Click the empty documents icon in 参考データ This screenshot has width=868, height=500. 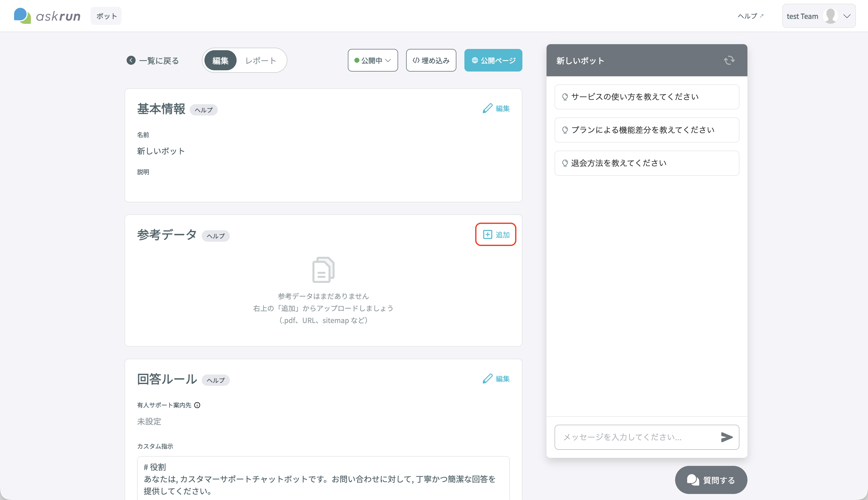pos(323,270)
